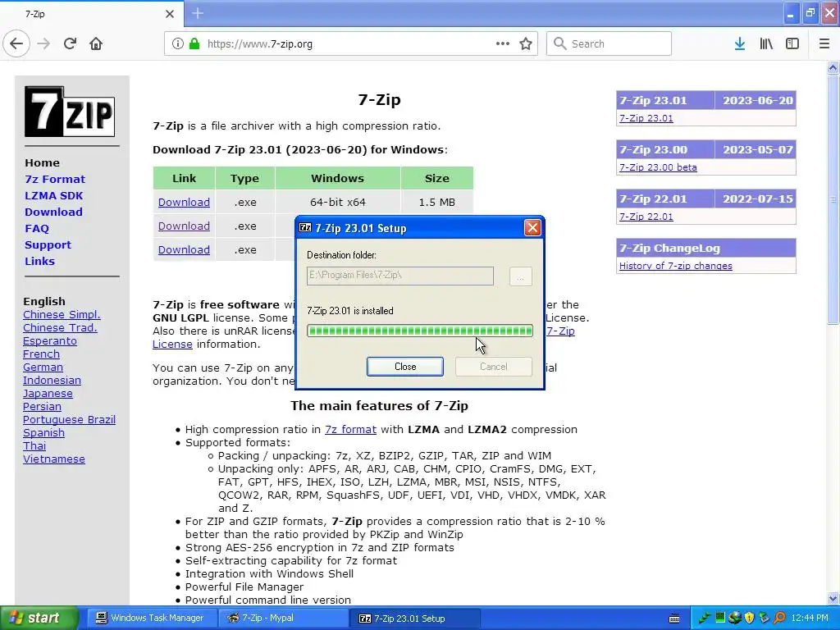Screen dimensions: 840x630
Task: Open the FAQ sidebar link
Action: tap(36, 228)
